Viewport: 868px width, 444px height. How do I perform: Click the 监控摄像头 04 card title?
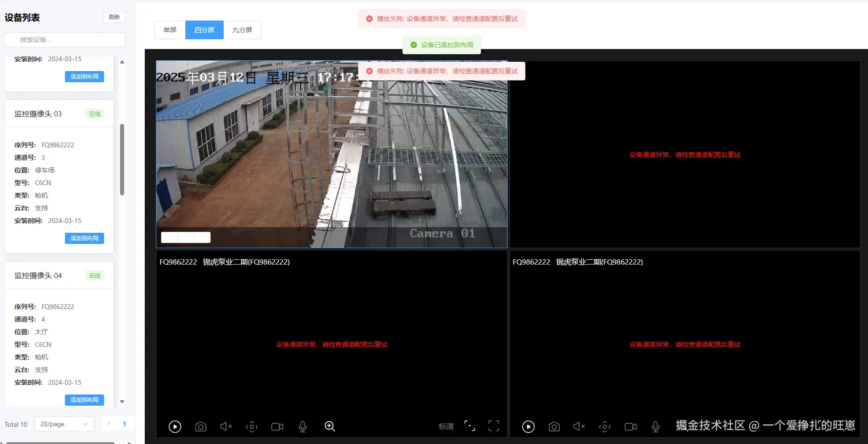click(38, 276)
